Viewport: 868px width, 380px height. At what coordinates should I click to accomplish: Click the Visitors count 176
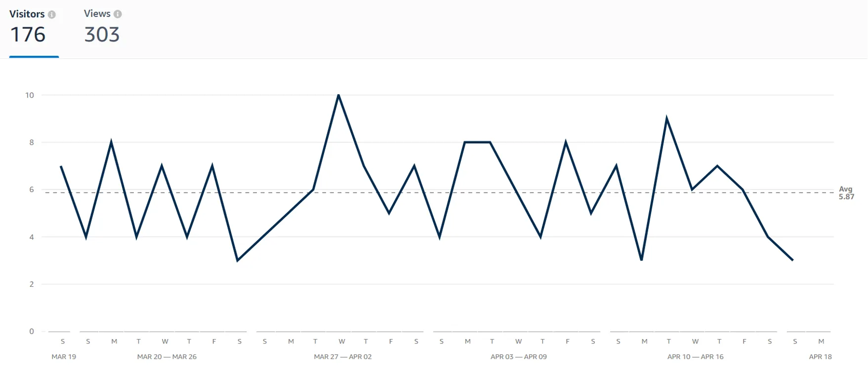coord(28,35)
